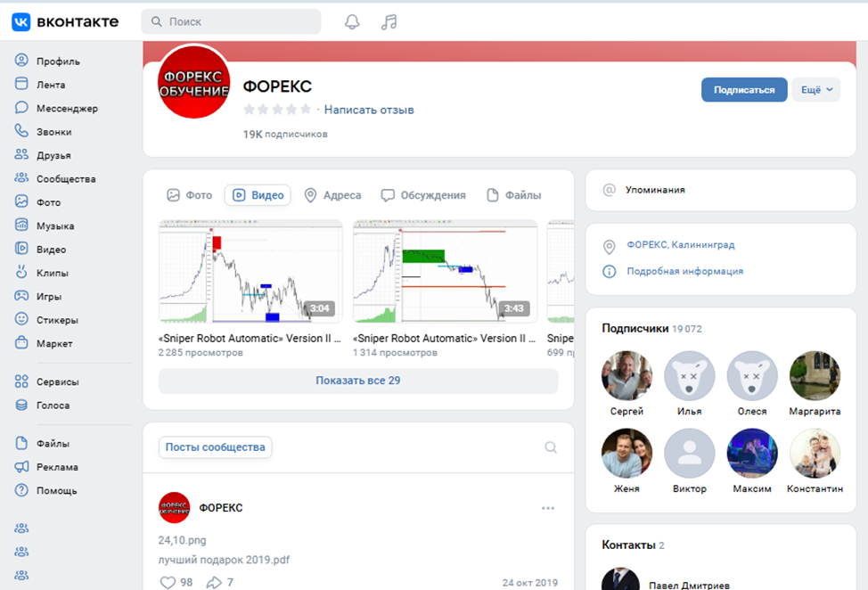Open Messenger from the left sidebar

point(66,109)
